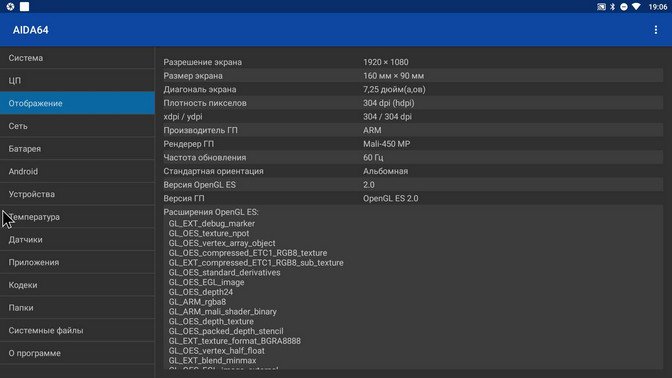Select the Рендерер ГП row label

pyautogui.click(x=189, y=144)
